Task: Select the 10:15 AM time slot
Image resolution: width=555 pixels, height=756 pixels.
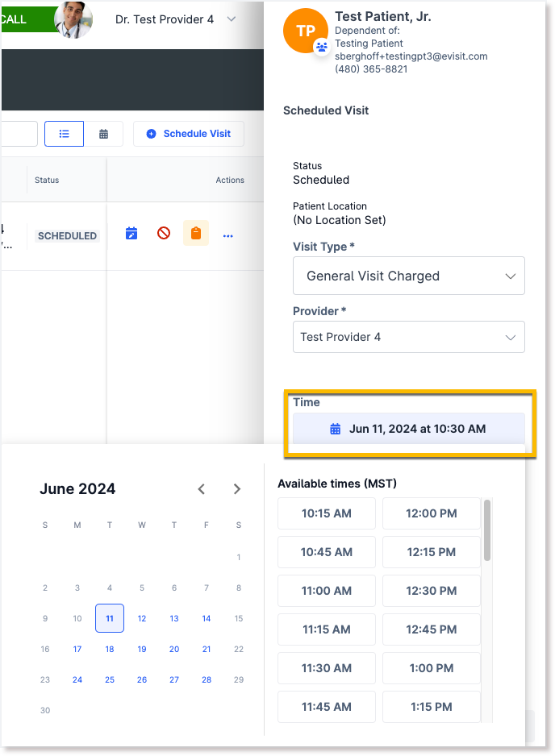Action: [x=326, y=513]
